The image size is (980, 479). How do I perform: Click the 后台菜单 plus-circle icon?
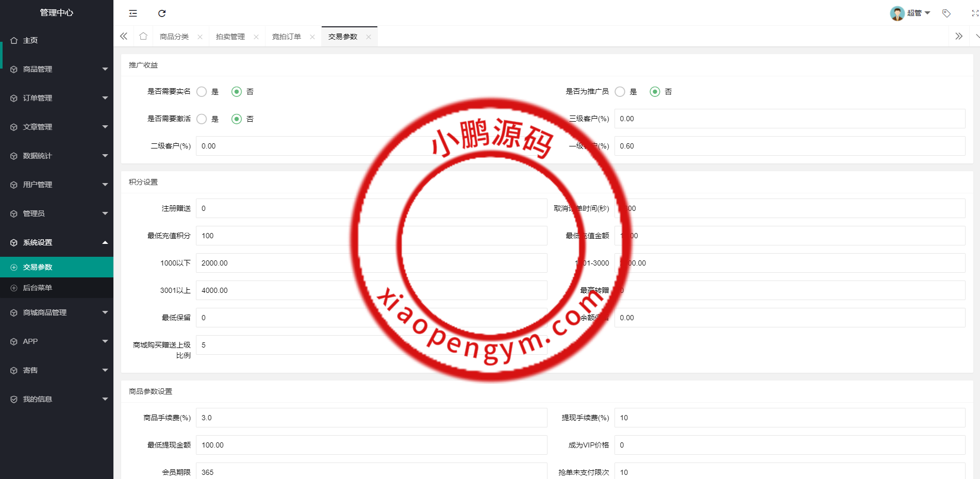[x=14, y=288]
